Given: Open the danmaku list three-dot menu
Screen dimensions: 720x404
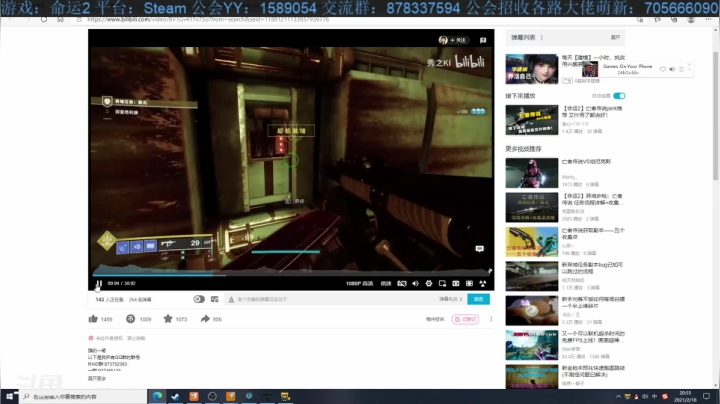Looking at the screenshot, I should pyautogui.click(x=542, y=38).
